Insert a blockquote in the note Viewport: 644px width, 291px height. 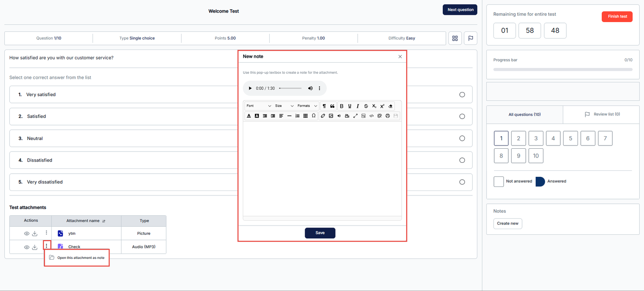[x=332, y=106]
